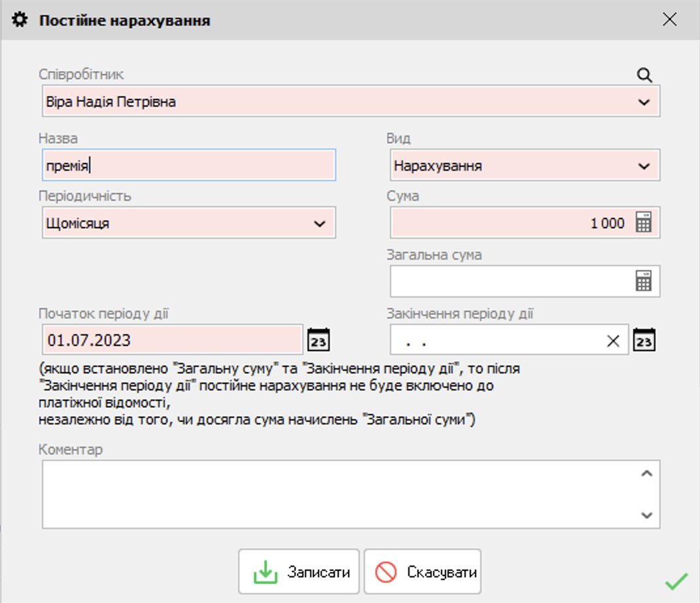The width and height of the screenshot is (700, 603).
Task: Expand the Співробітник dropdown list
Action: 644,102
